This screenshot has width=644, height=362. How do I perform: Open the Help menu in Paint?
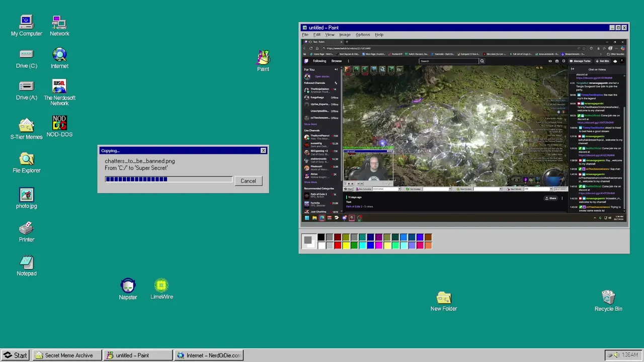[379, 35]
